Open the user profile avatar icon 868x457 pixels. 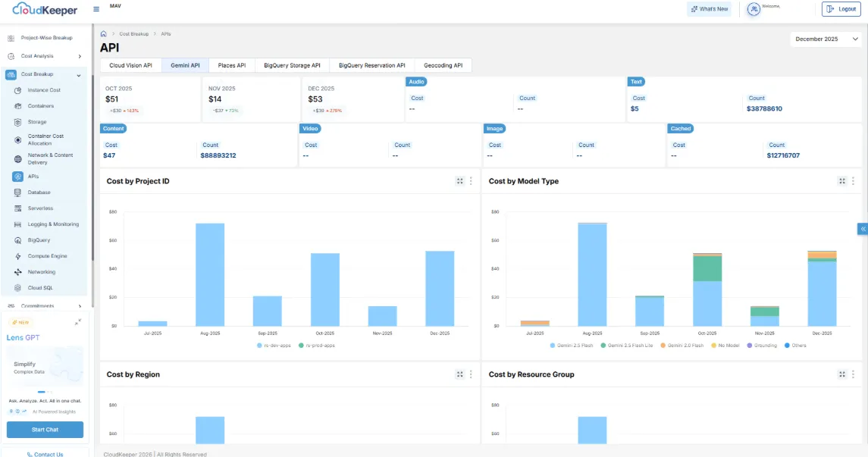754,9
